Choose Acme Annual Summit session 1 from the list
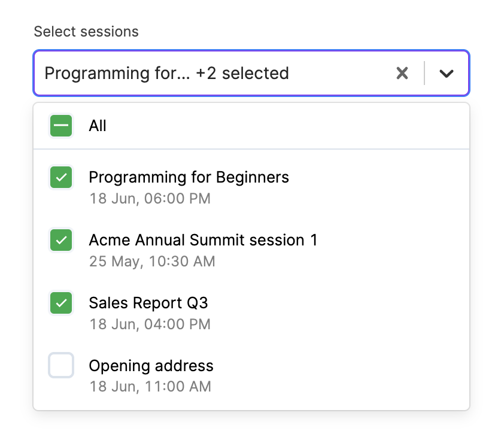This screenshot has width=504, height=437. click(203, 240)
